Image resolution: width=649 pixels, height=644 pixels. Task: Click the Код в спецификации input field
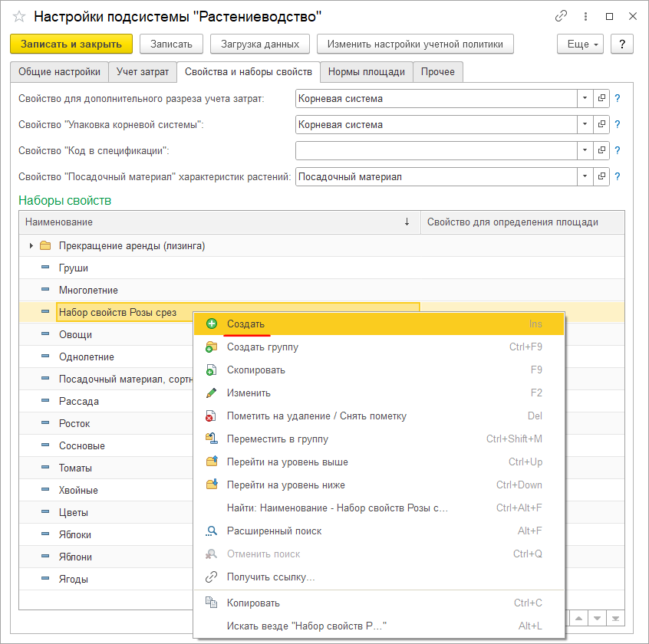tap(436, 150)
